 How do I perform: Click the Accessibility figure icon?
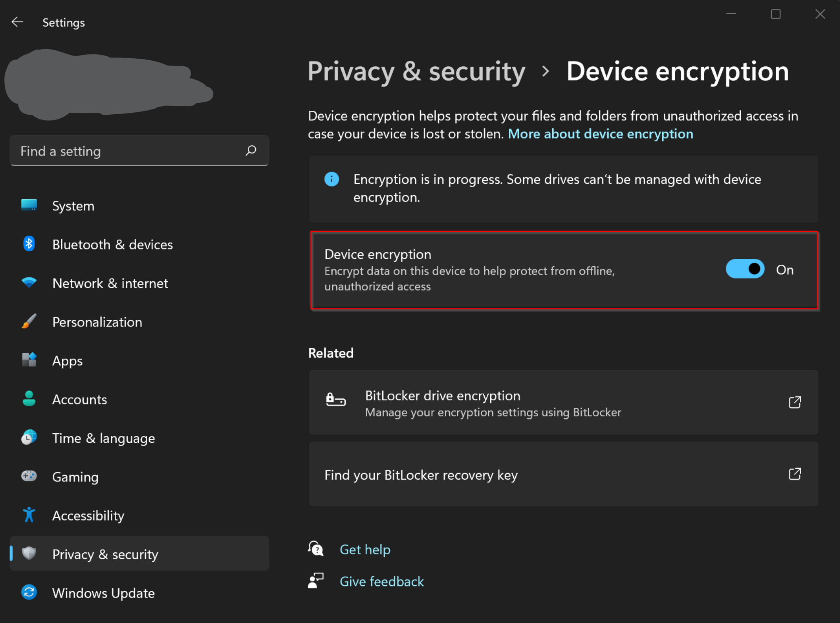[x=29, y=515]
